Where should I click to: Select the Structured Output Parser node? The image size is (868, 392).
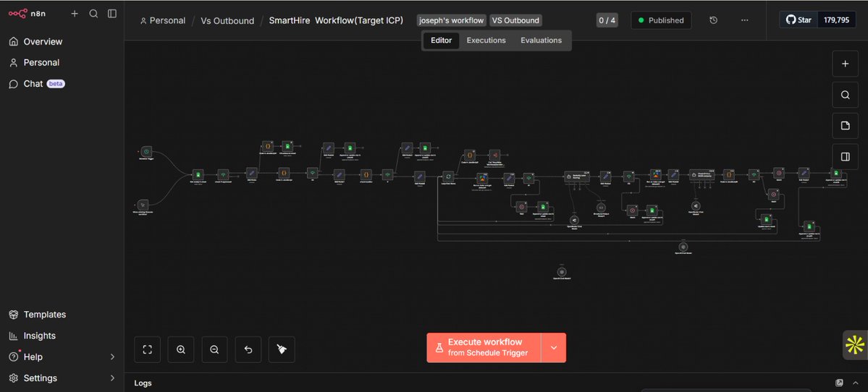coord(601,208)
